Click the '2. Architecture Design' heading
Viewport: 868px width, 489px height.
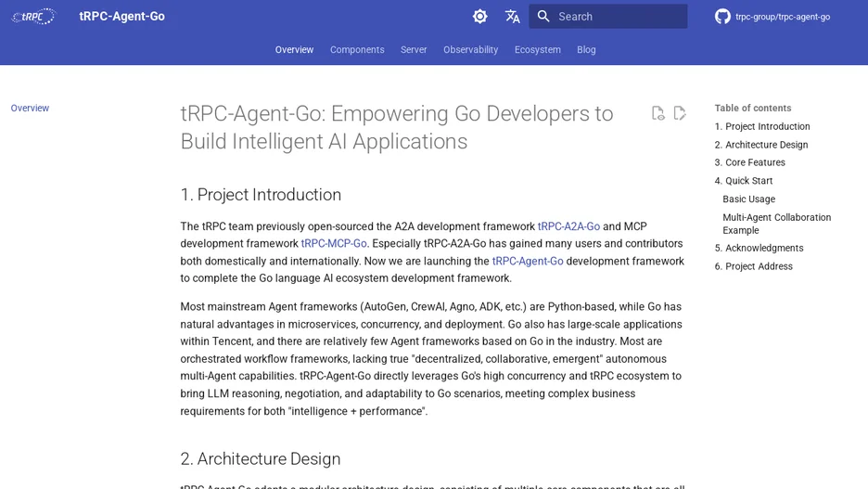[x=261, y=459]
